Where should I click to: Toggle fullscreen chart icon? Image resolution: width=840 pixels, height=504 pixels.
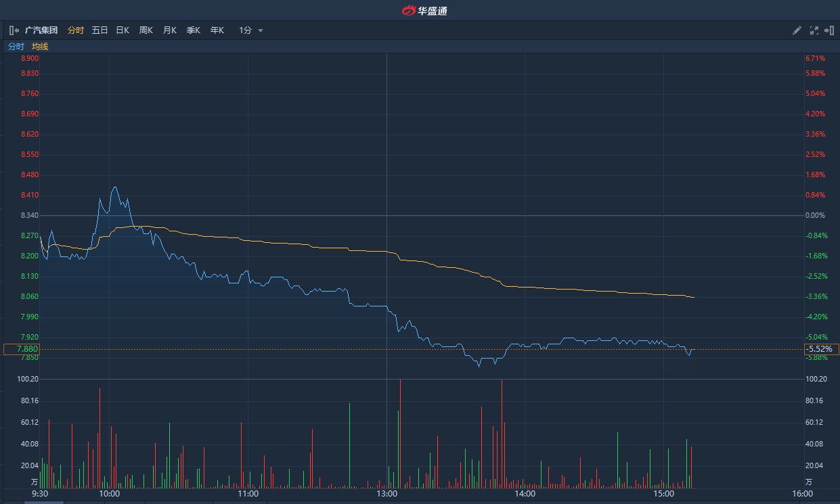click(814, 30)
